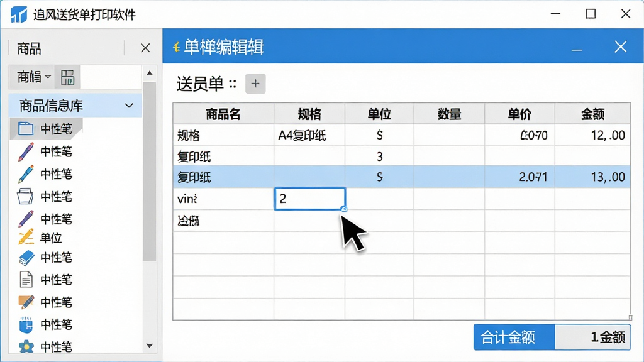The height and width of the screenshot is (362, 644).
Task: Click the yellow icon in the blue editor header
Action: pos(176,47)
